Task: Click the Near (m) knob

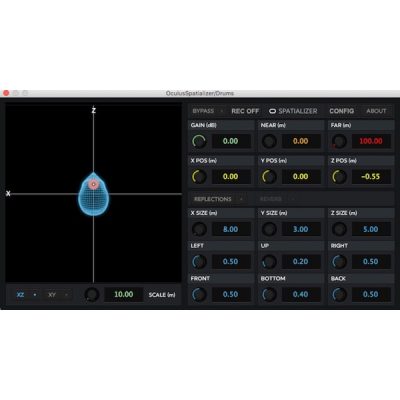Action: tap(269, 141)
